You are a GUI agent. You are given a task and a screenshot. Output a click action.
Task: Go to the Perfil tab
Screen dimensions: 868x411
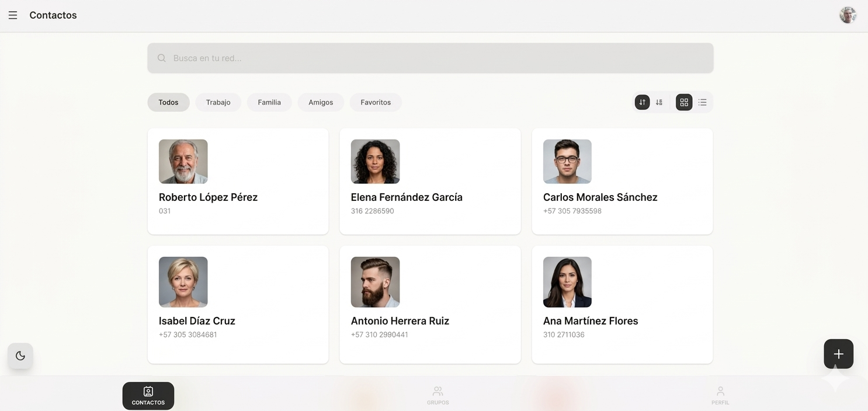click(x=720, y=395)
